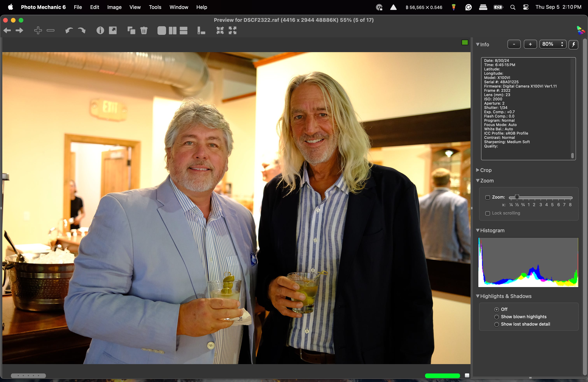Open Control Center in menu bar
Image resolution: width=588 pixels, height=382 pixels.
pyautogui.click(x=526, y=7)
